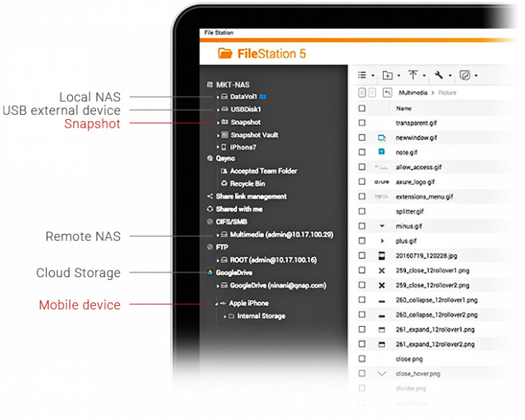Open the wrench tools icon
Viewport: 525px width, 420px height.
coord(438,75)
